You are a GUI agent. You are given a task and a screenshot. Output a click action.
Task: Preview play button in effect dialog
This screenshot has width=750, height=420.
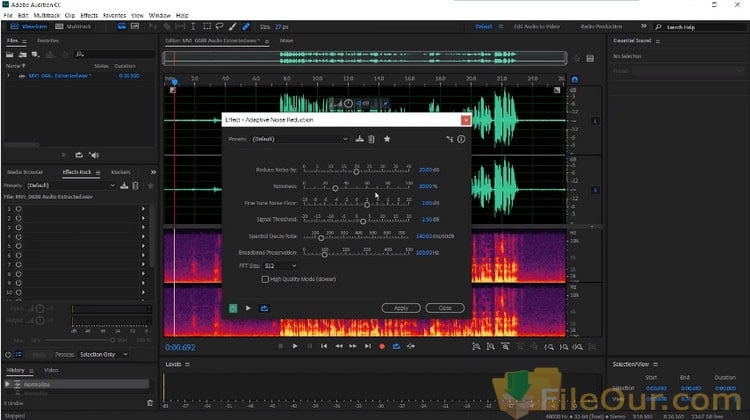pos(248,308)
